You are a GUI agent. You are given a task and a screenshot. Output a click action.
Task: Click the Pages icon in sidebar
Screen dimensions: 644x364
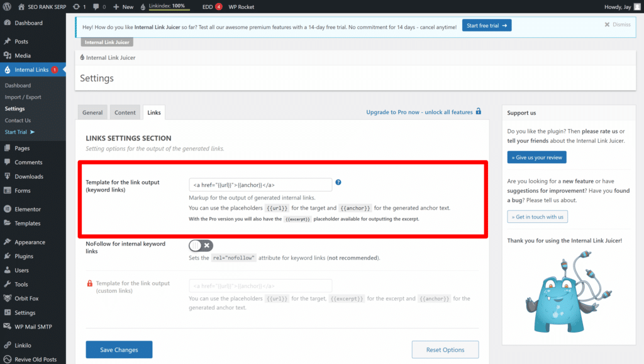pos(8,148)
